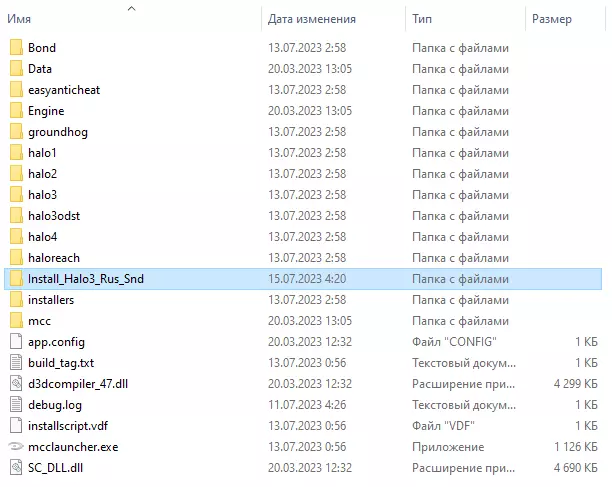Click the Engine folder icon
The height and width of the screenshot is (487, 612).
[x=16, y=111]
